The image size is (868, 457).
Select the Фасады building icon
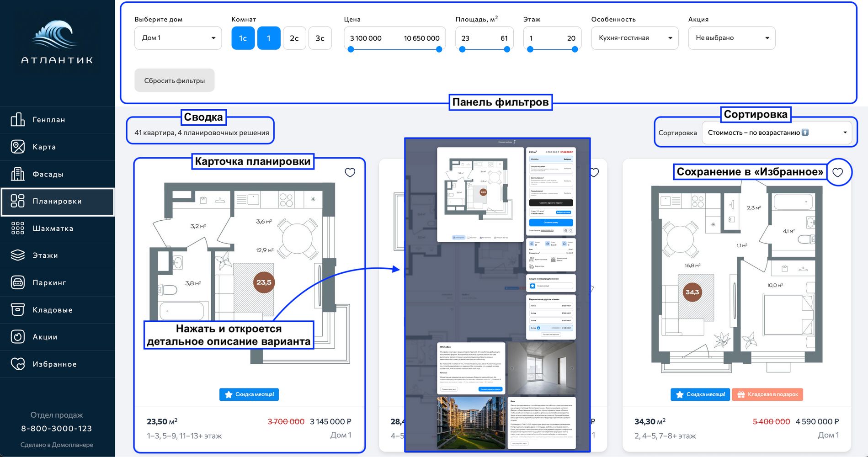[x=17, y=174]
